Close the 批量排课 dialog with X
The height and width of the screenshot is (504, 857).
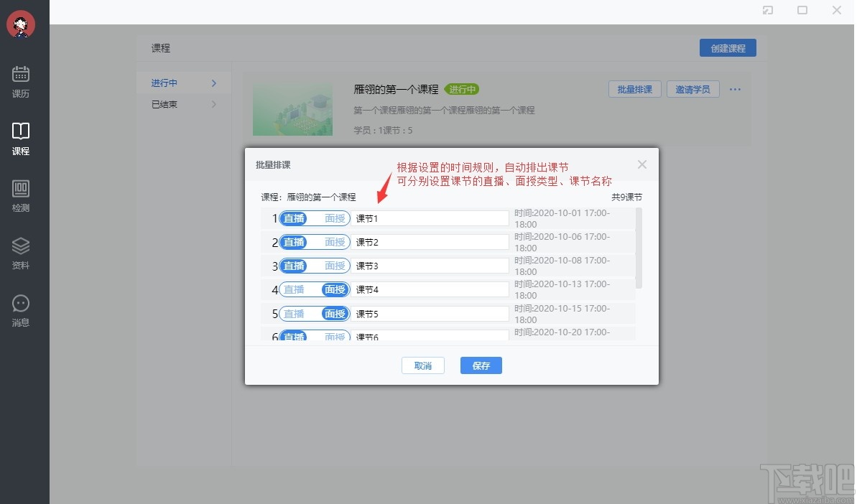[x=641, y=164]
